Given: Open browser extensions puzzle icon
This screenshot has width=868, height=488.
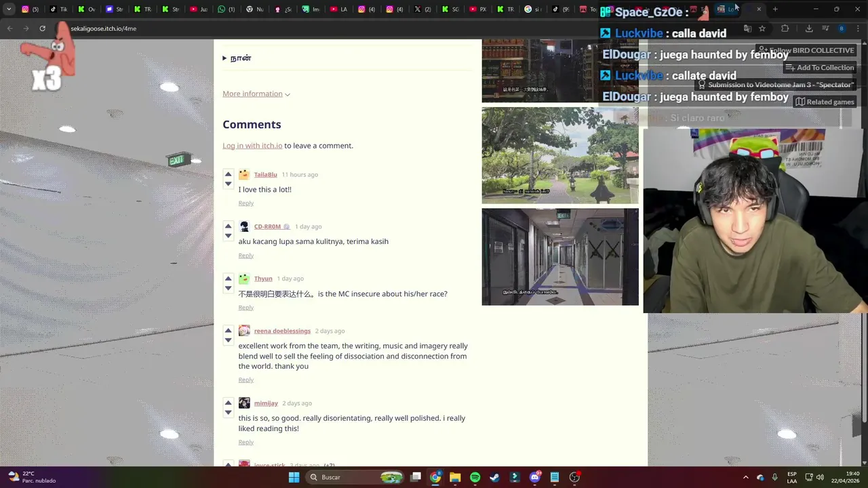Looking at the screenshot, I should (x=785, y=28).
